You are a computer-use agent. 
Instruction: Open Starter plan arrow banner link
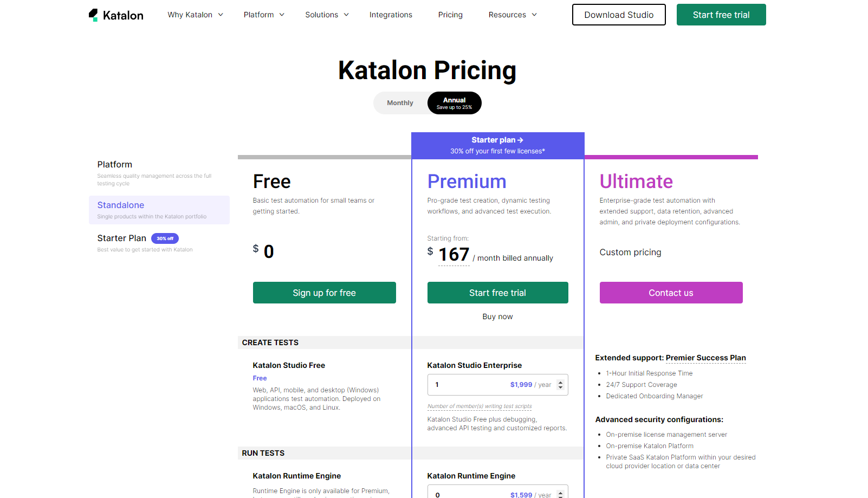coord(497,140)
